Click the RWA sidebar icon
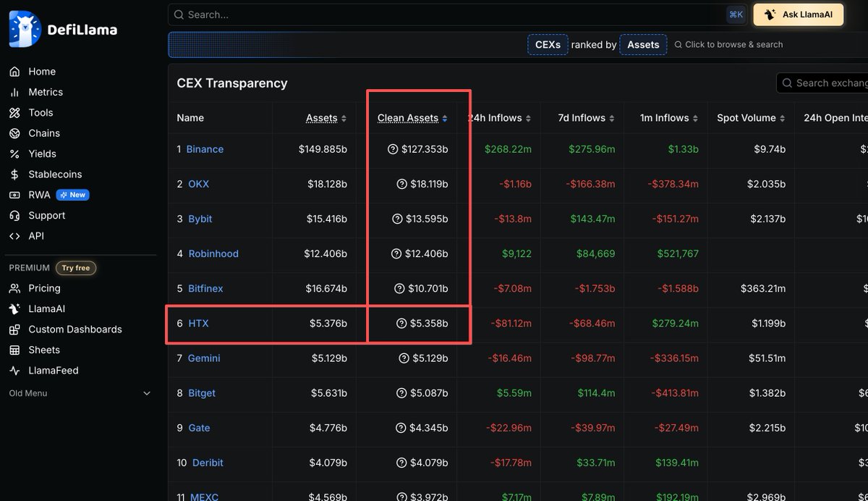The width and height of the screenshot is (868, 501). click(14, 195)
